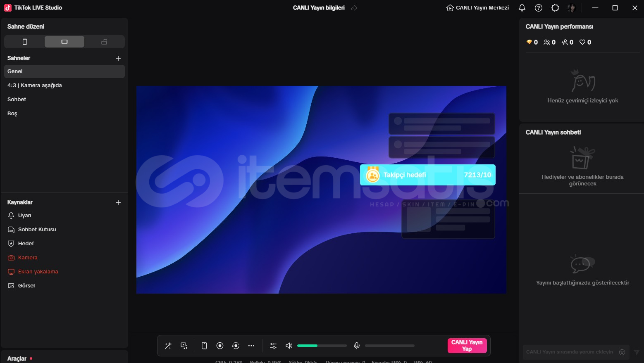Open the notifications bell

pyautogui.click(x=522, y=8)
